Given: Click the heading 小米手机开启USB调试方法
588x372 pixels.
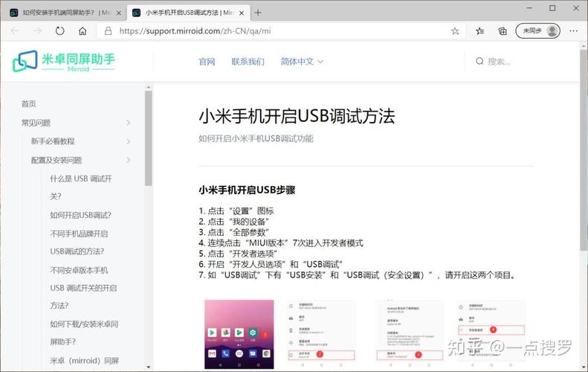Looking at the screenshot, I should click(297, 116).
